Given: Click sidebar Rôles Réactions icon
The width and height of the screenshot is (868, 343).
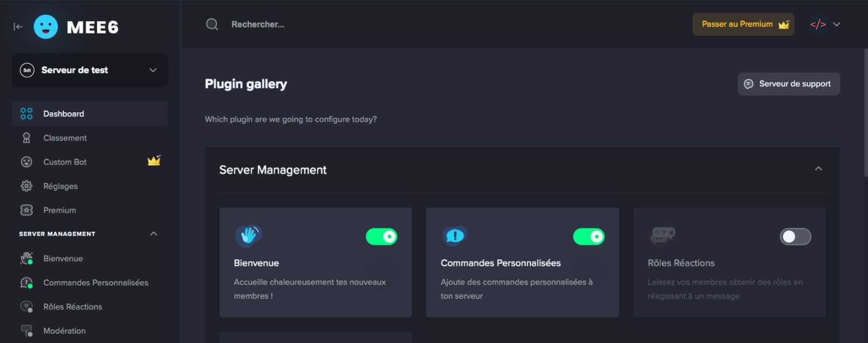Looking at the screenshot, I should [x=27, y=307].
